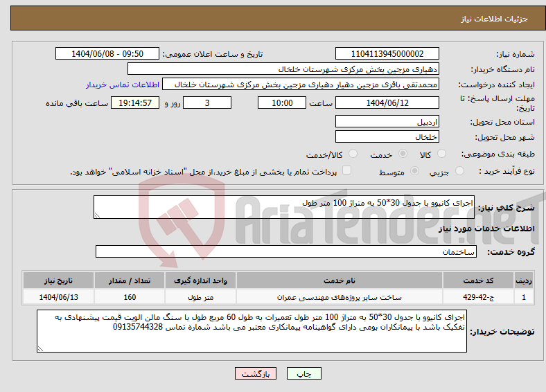The height and width of the screenshot is (392, 546).
Task: Click the شرح کلی نیاز text area
Action: (284, 207)
